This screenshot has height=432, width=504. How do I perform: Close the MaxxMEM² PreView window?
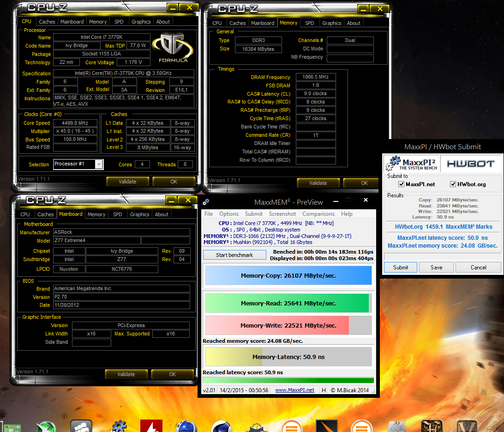pyautogui.click(x=366, y=200)
